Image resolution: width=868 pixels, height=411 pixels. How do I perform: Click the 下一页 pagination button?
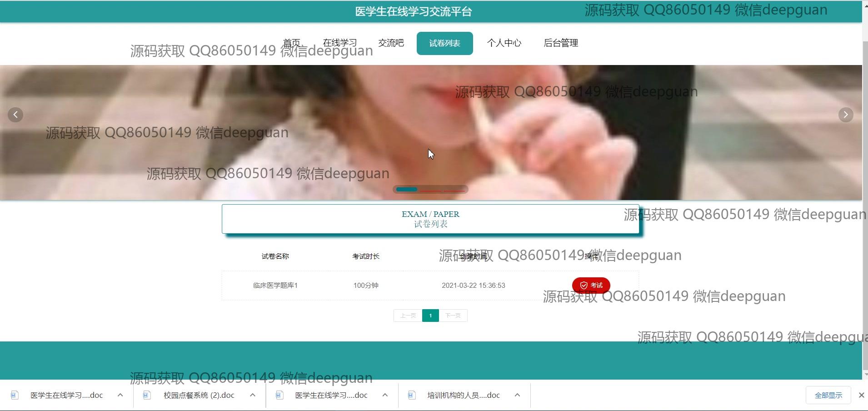pyautogui.click(x=453, y=316)
